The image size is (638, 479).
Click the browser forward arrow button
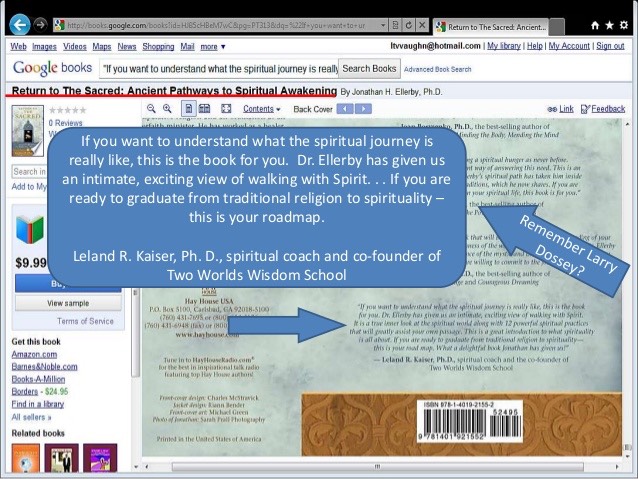point(40,25)
